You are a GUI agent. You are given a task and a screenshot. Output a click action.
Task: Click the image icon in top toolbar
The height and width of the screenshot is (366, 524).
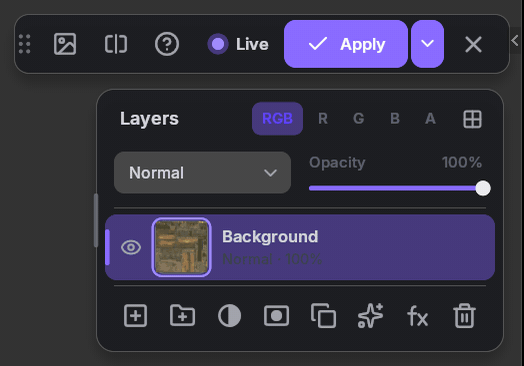click(x=65, y=44)
